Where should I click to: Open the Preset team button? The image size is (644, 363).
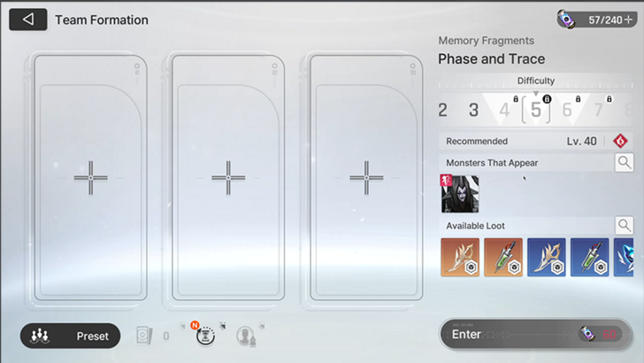70,336
